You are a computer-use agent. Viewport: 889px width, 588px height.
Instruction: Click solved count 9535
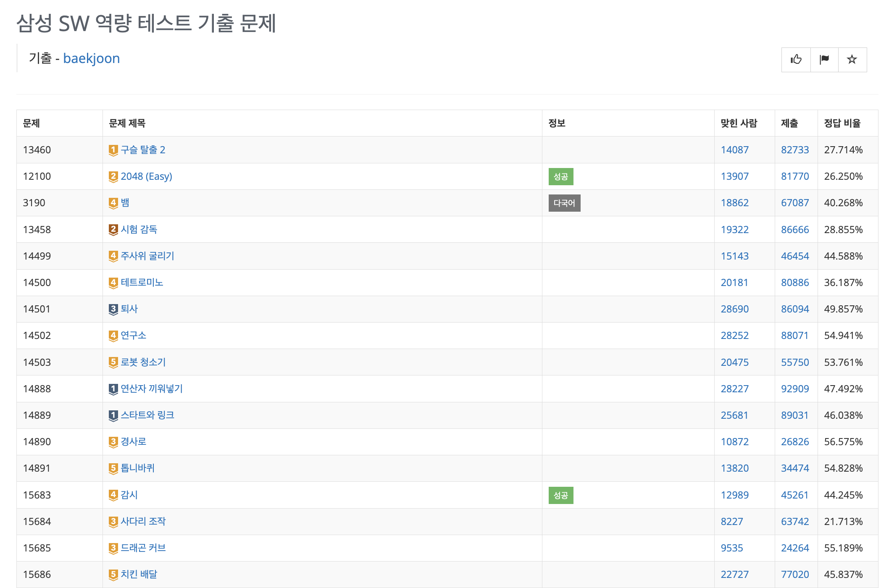[732, 548]
